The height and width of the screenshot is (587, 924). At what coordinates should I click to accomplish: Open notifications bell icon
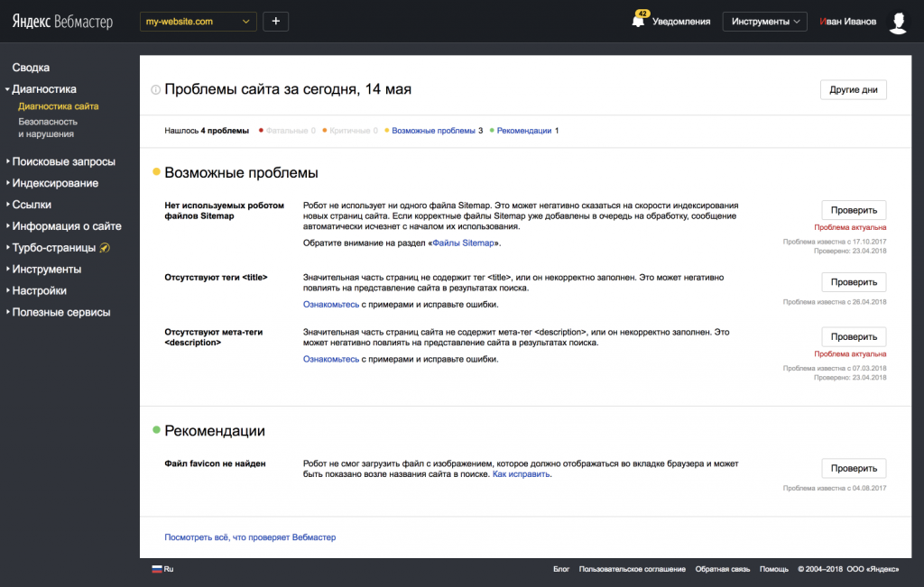pos(639,21)
